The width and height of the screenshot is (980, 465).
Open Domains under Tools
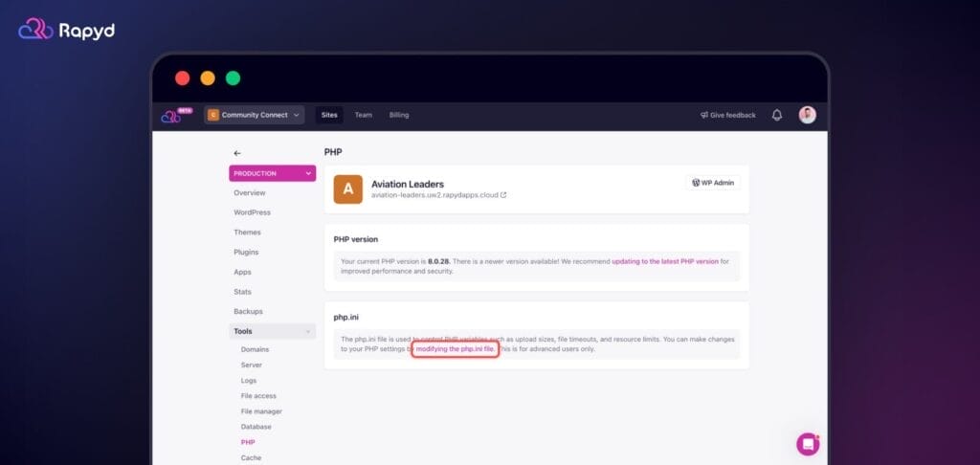(255, 349)
